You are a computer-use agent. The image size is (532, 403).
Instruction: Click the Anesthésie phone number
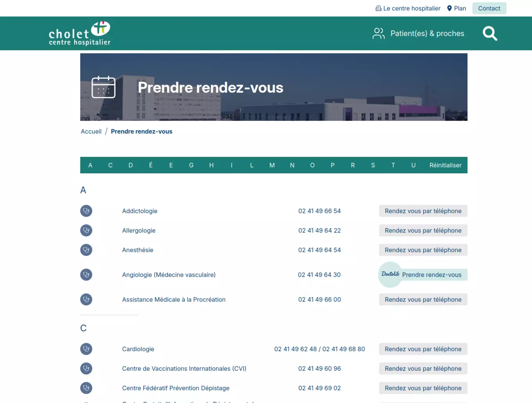pyautogui.click(x=319, y=250)
